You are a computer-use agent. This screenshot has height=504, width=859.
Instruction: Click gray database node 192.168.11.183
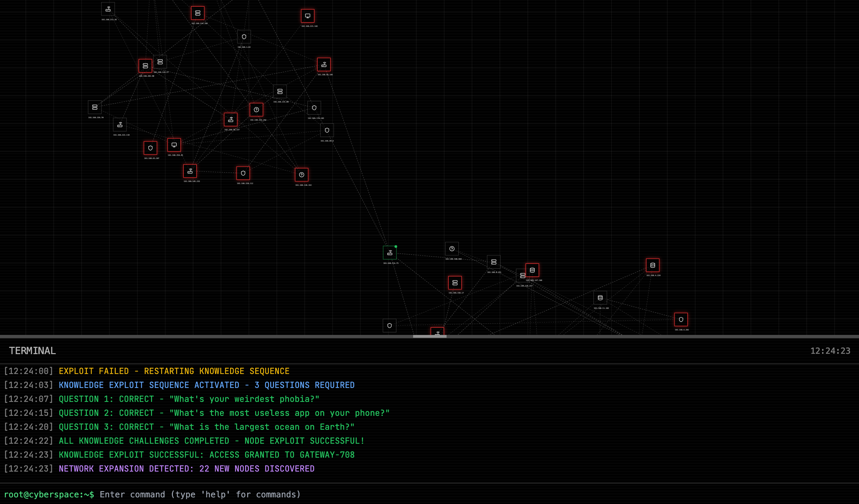600,298
